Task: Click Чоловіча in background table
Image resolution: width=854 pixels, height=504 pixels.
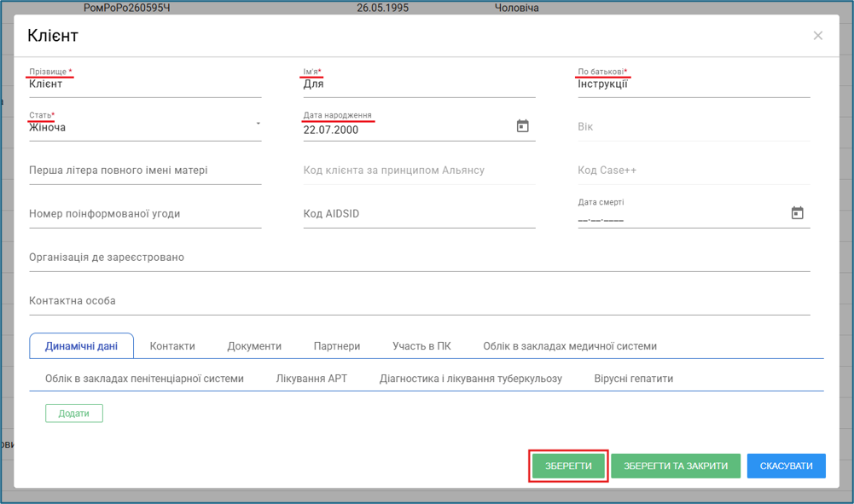Action: (516, 8)
